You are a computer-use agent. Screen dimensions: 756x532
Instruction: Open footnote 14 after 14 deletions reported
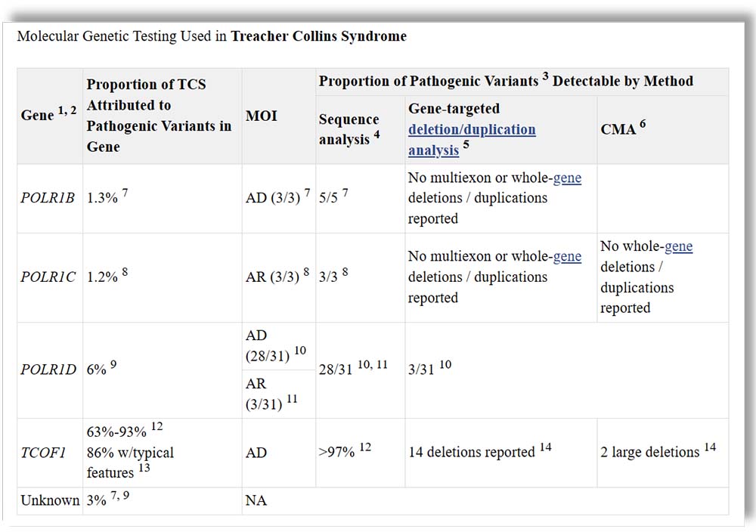pyautogui.click(x=545, y=447)
